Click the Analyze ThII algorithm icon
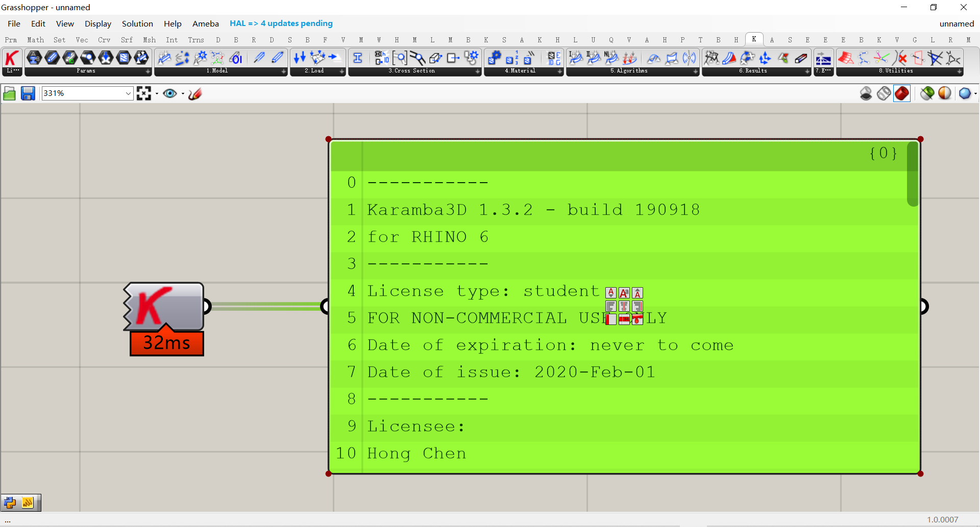 point(594,58)
